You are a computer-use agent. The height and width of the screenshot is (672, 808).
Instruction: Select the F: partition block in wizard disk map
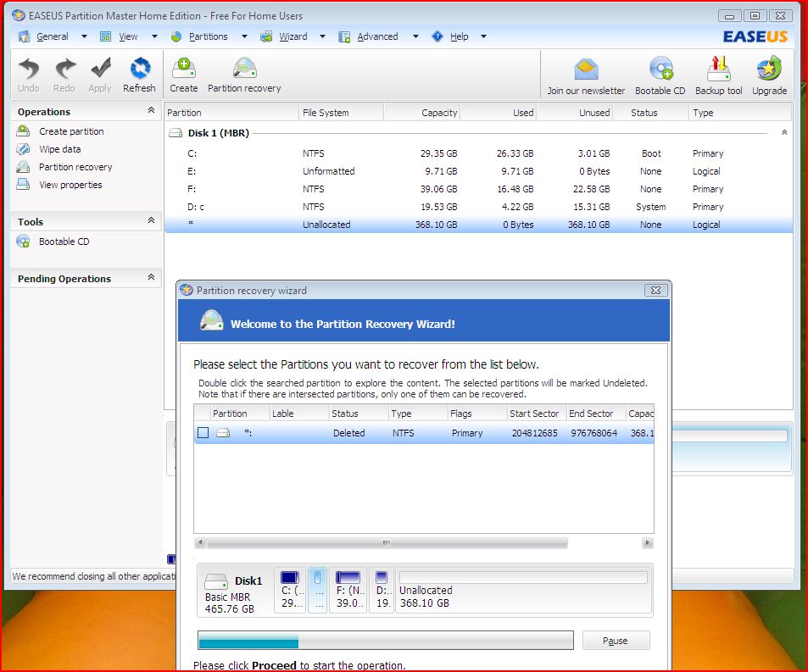pos(349,590)
